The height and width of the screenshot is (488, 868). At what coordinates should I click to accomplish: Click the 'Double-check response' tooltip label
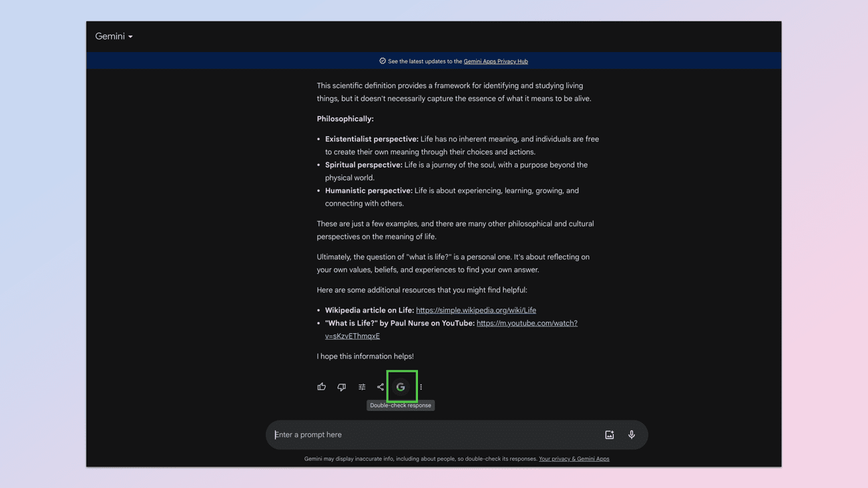click(x=401, y=405)
